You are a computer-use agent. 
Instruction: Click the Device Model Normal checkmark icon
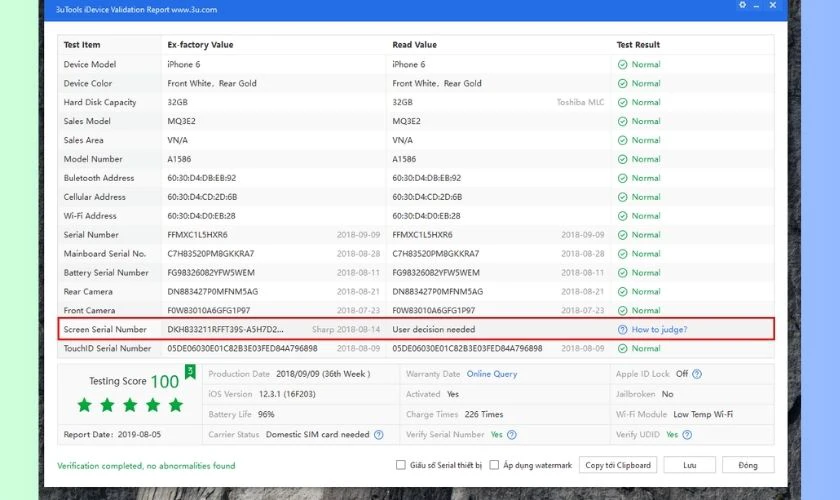(x=622, y=64)
